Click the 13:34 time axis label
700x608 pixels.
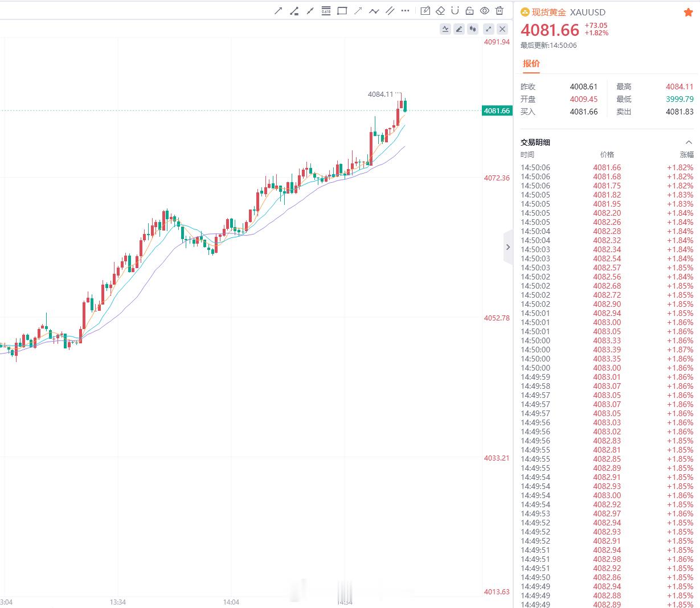tap(118, 602)
